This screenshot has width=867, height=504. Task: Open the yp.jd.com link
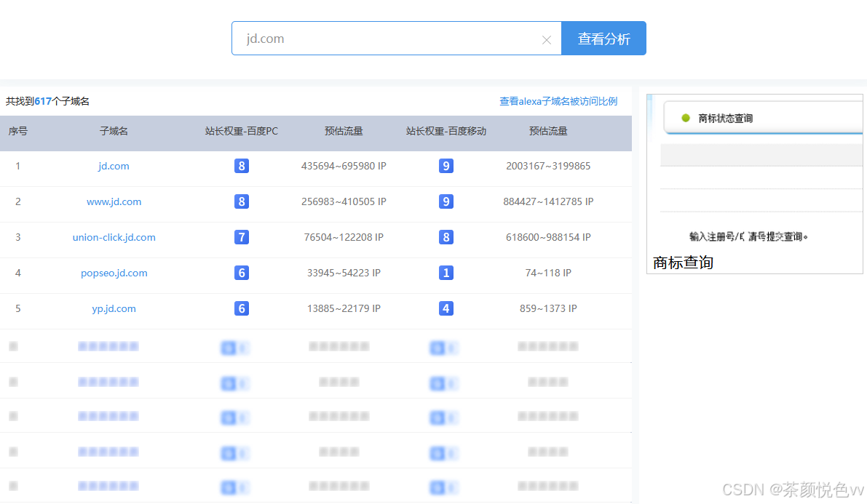114,308
